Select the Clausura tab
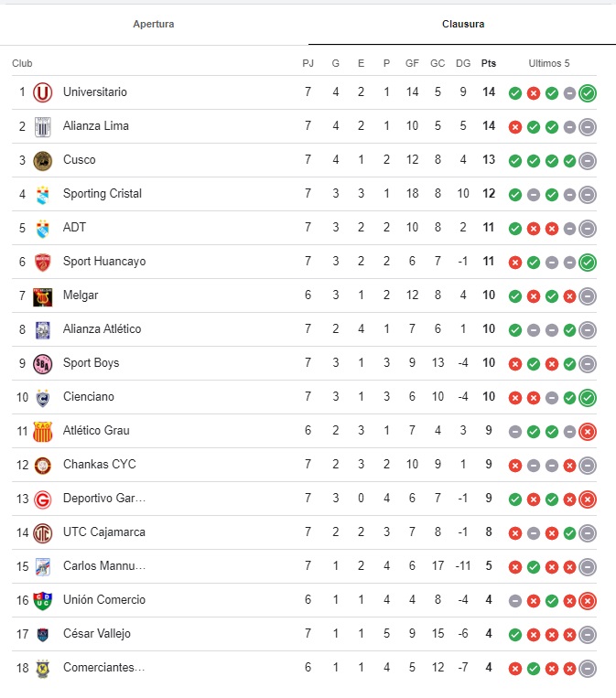Viewport: 616px width, 698px height. pyautogui.click(x=462, y=24)
